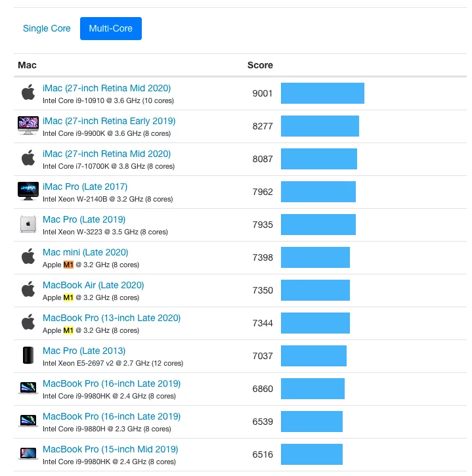This screenshot has width=472, height=476.
Task: Open MacBook Pro (15-inch Mid 2019) link
Action: point(110,448)
